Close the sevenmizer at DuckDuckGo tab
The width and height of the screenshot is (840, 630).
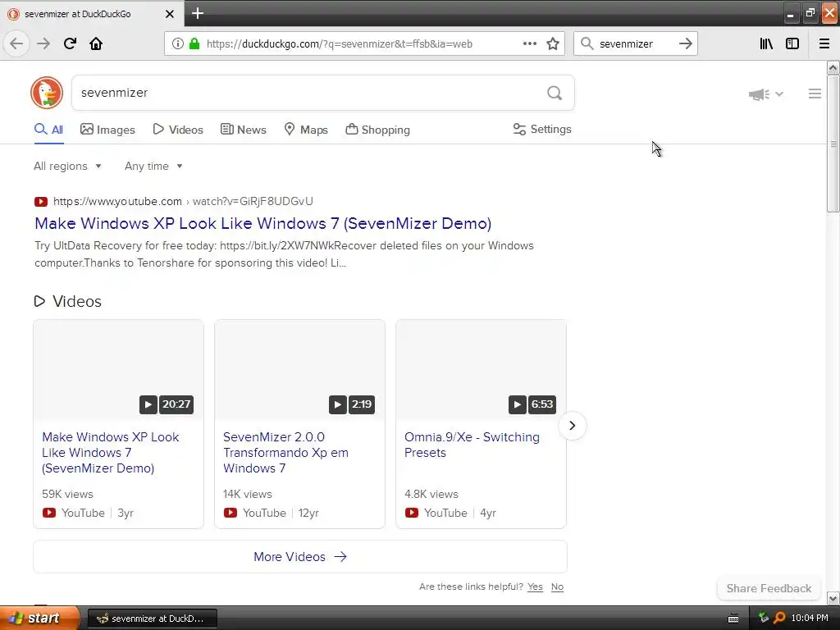169,14
